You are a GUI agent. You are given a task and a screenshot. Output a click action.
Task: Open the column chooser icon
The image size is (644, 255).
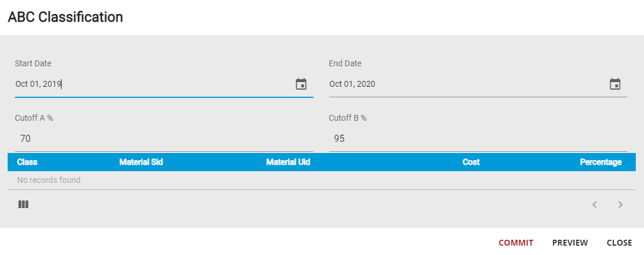click(23, 205)
